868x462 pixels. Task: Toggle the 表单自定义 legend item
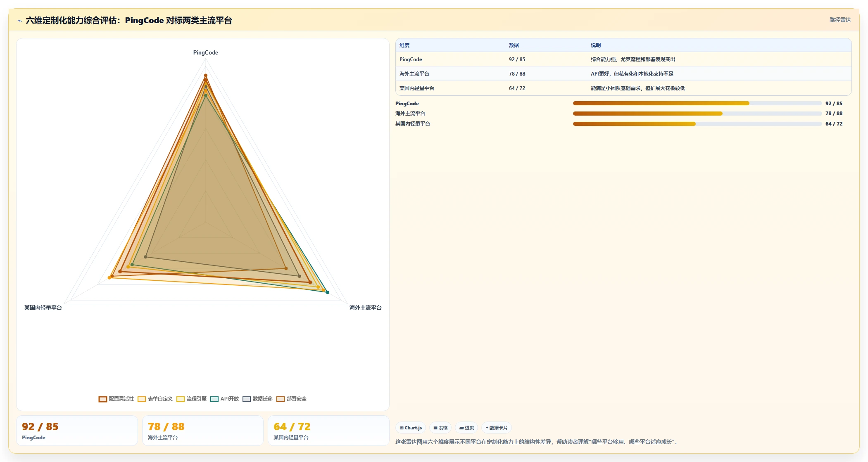point(155,399)
